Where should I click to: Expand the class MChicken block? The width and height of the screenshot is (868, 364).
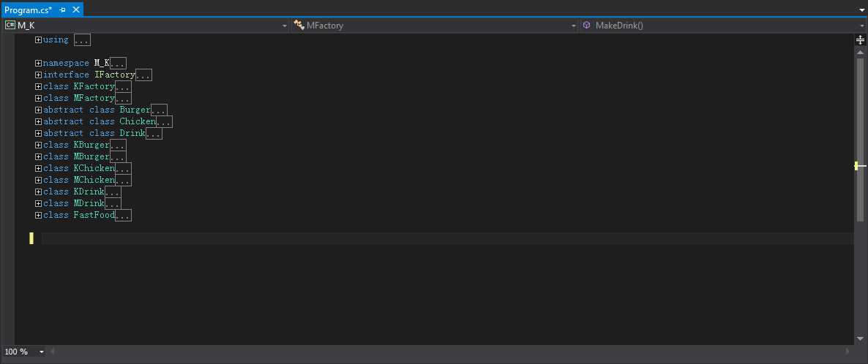(38, 180)
